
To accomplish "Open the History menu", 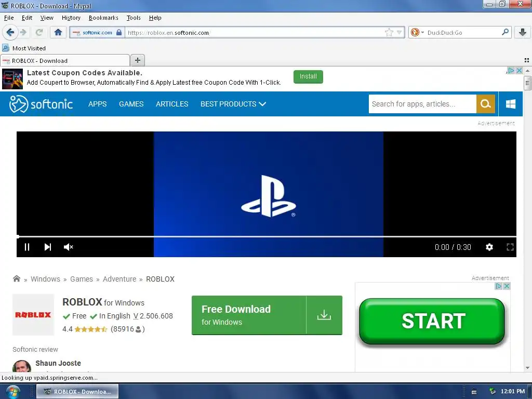I will pyautogui.click(x=71, y=18).
